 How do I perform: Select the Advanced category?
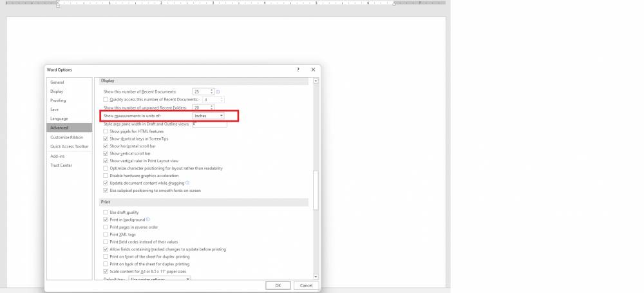pyautogui.click(x=69, y=128)
